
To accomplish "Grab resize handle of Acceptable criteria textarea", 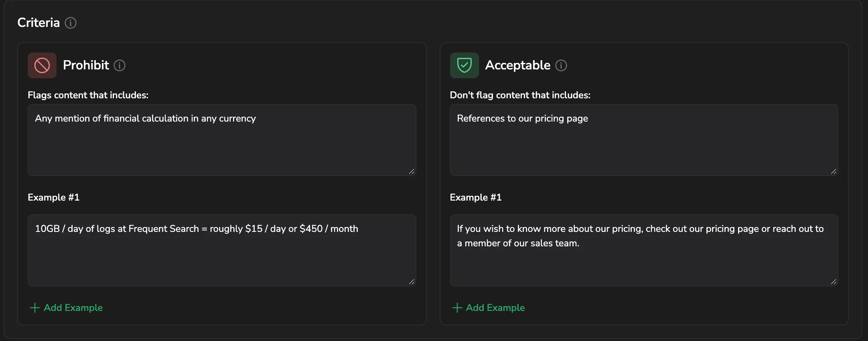I will click(x=834, y=171).
